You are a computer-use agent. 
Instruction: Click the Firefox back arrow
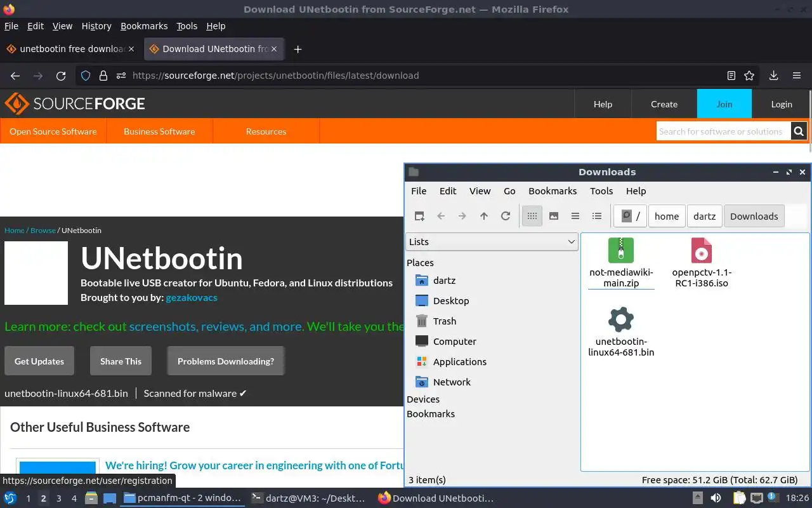[x=15, y=76]
